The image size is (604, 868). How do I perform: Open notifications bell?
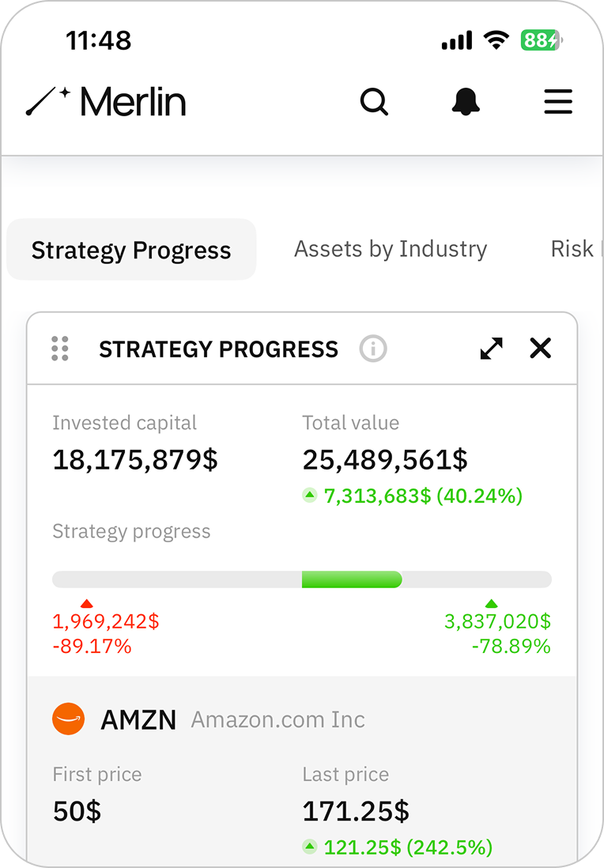pyautogui.click(x=466, y=102)
